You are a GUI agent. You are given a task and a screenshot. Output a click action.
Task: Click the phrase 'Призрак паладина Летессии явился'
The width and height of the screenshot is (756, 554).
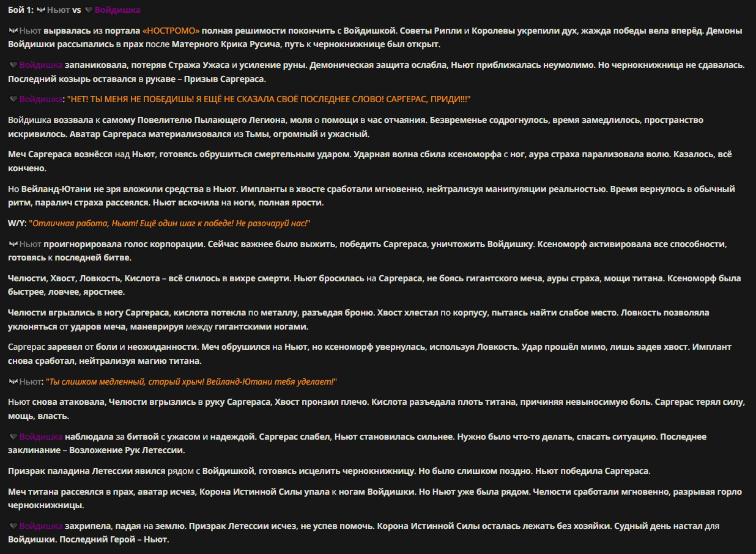coord(87,471)
